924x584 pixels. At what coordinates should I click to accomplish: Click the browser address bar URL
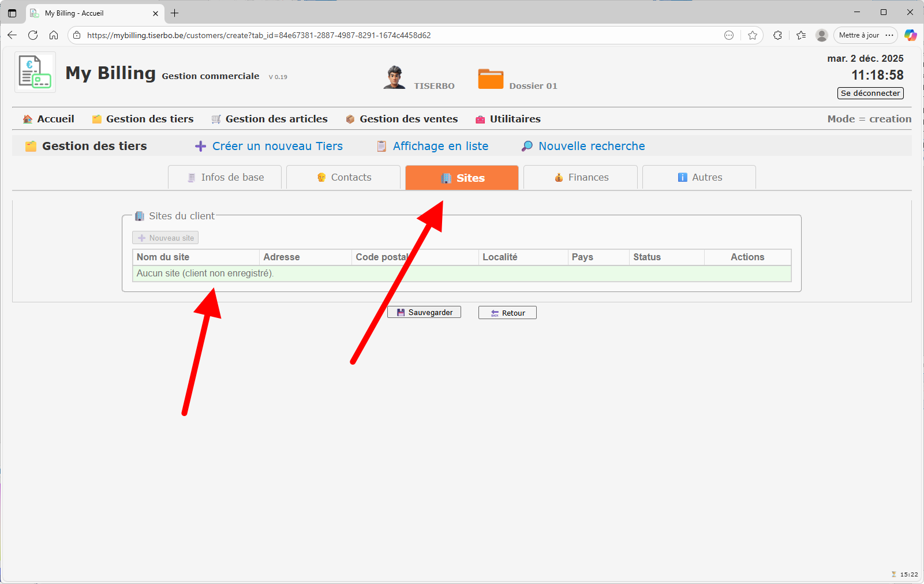click(x=259, y=35)
